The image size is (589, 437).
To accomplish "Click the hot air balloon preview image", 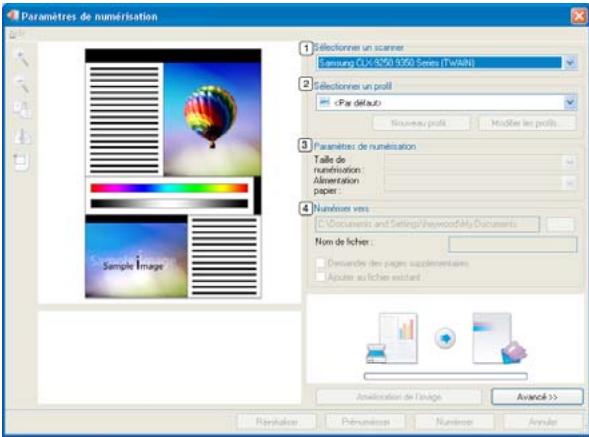I will (212, 119).
